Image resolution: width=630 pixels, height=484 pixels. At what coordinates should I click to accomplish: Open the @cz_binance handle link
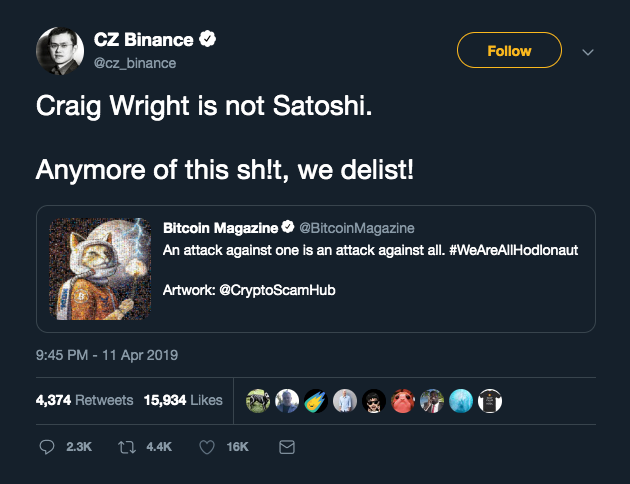135,63
